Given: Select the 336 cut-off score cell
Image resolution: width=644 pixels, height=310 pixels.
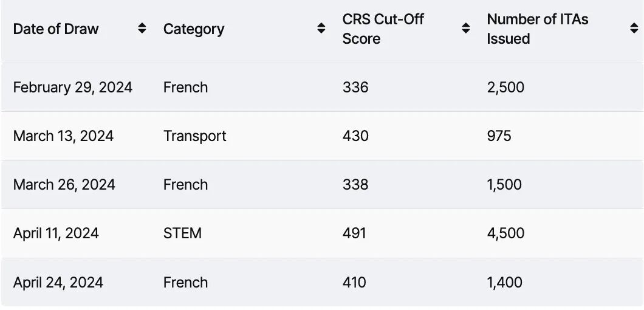Looking at the screenshot, I should click(355, 87).
